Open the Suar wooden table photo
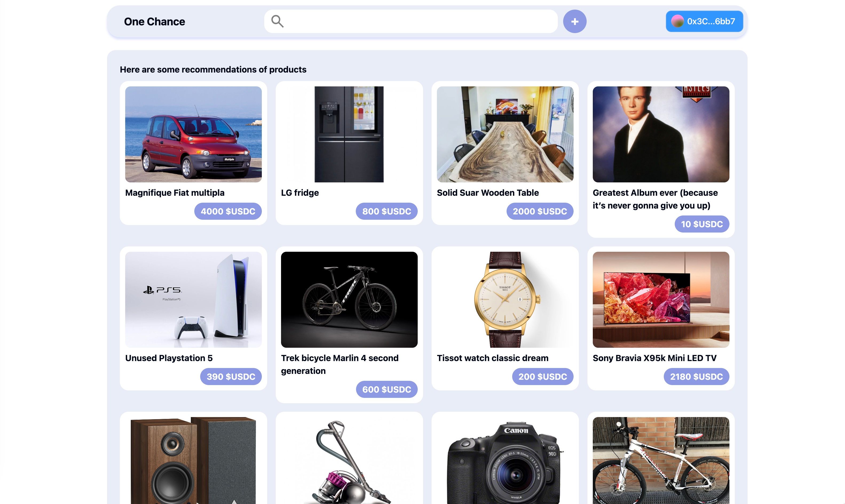 click(505, 134)
